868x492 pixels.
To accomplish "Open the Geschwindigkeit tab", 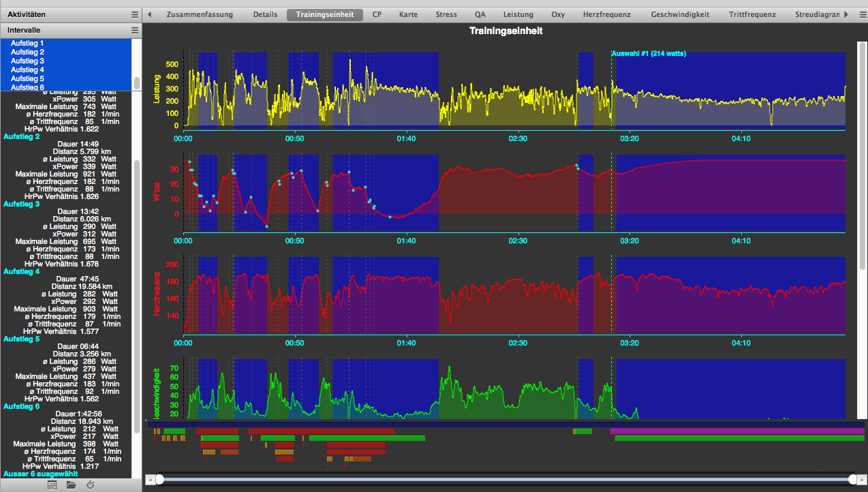I will (680, 14).
